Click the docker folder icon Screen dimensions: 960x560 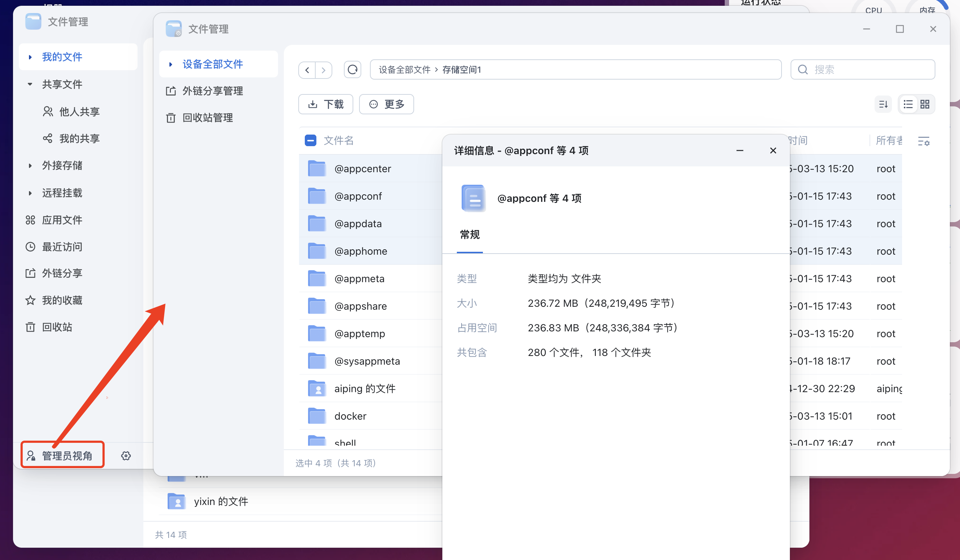(317, 416)
